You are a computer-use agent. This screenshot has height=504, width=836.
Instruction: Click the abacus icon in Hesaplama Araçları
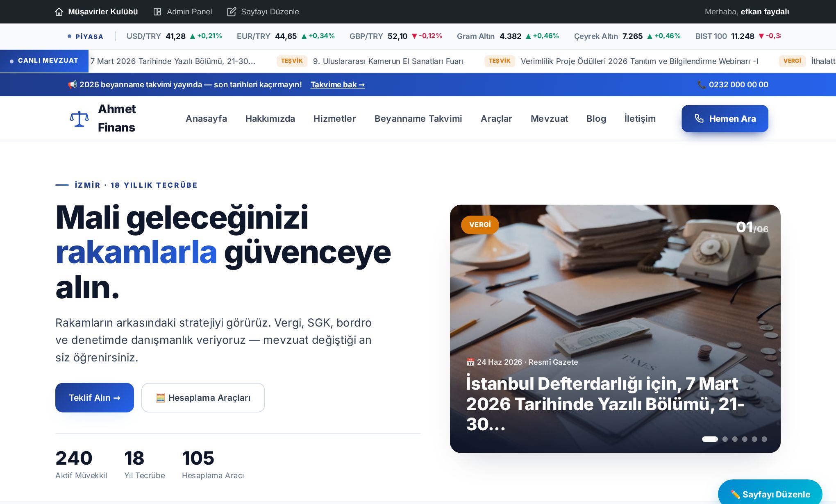[x=161, y=397]
